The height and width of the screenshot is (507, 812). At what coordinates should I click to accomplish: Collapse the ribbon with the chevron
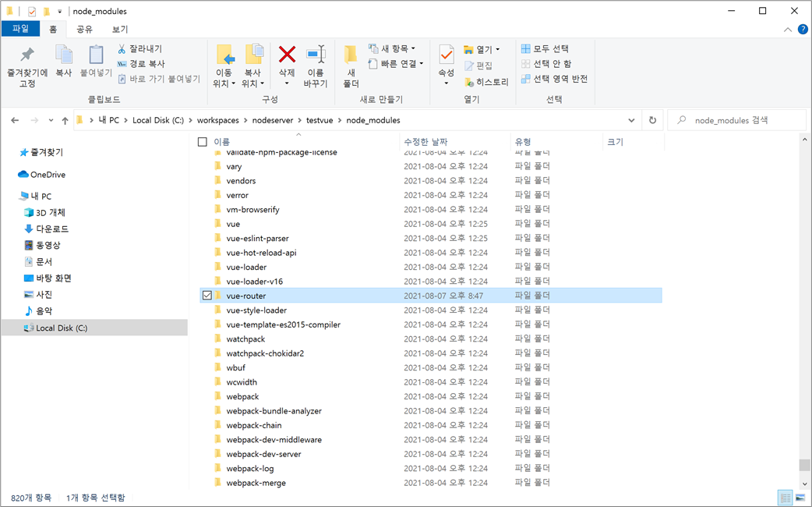coord(788,30)
